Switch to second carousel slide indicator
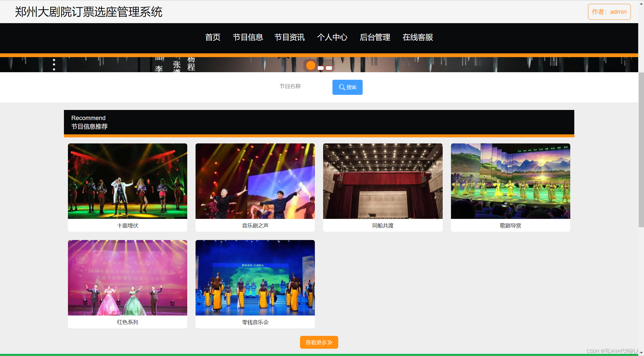 320,68
